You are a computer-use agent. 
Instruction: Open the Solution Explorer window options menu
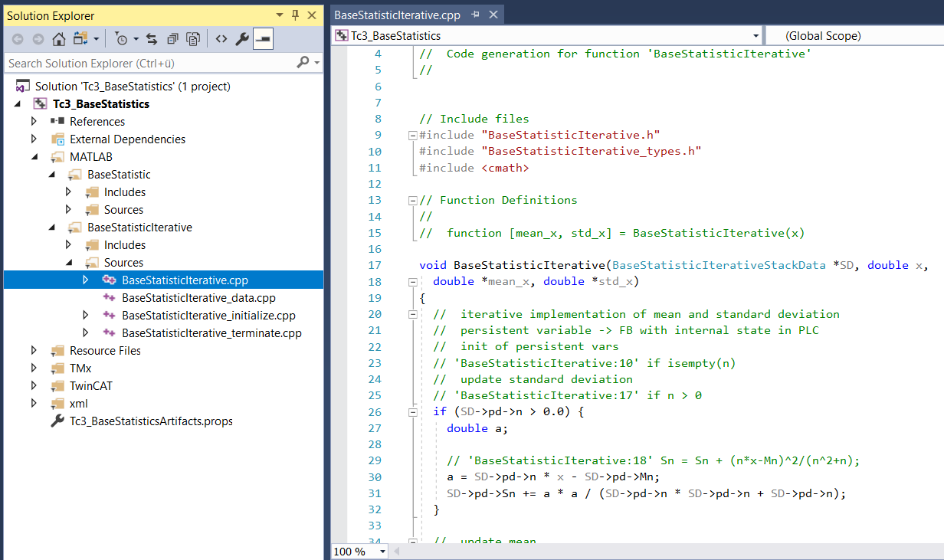coord(279,15)
